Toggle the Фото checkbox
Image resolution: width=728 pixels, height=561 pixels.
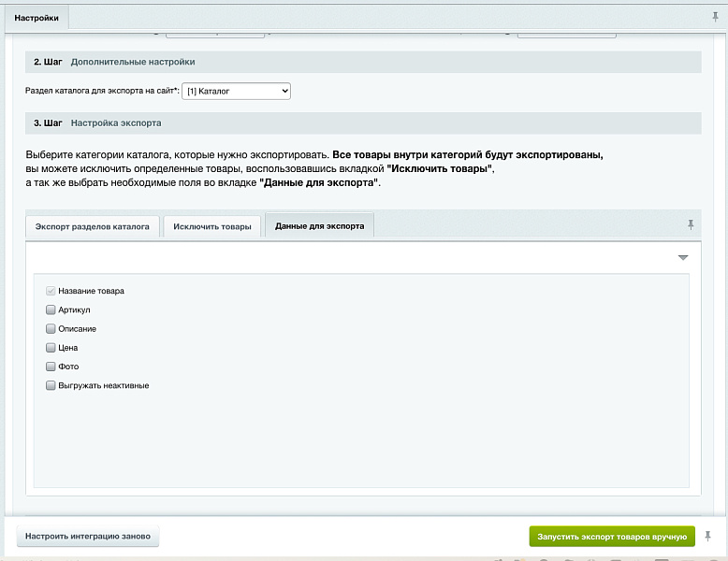pyautogui.click(x=51, y=367)
